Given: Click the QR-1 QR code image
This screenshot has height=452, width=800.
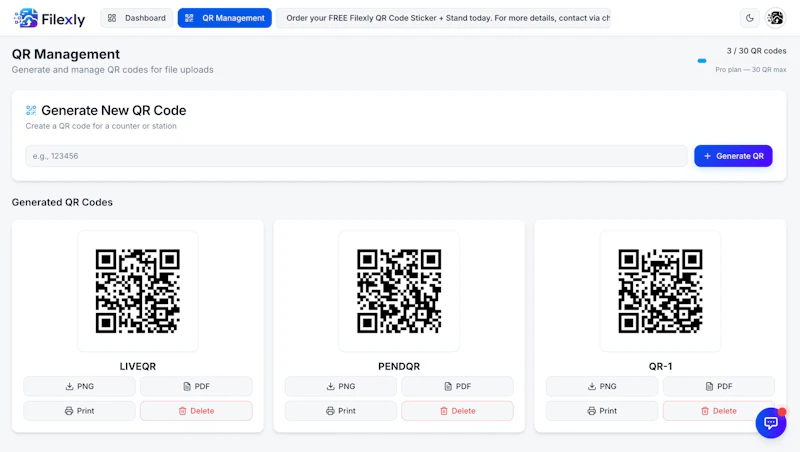Looking at the screenshot, I should pyautogui.click(x=660, y=291).
